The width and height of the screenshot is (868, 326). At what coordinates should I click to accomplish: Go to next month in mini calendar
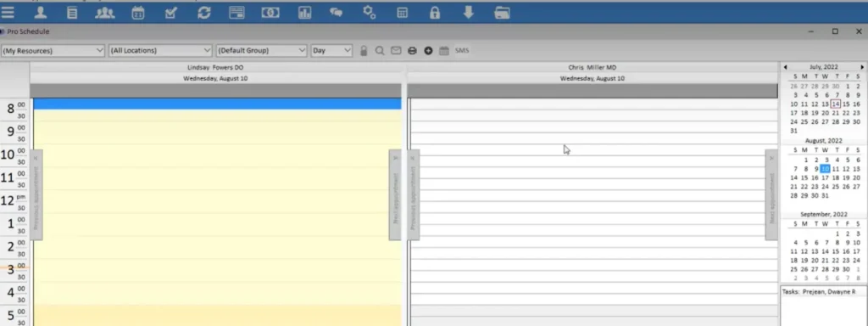tap(861, 67)
